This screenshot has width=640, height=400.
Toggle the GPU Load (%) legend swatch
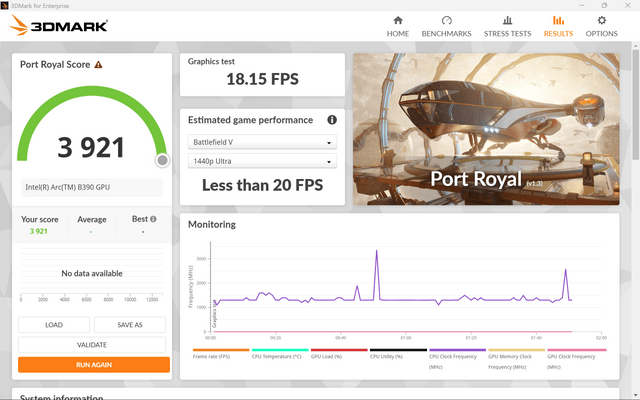(339, 350)
